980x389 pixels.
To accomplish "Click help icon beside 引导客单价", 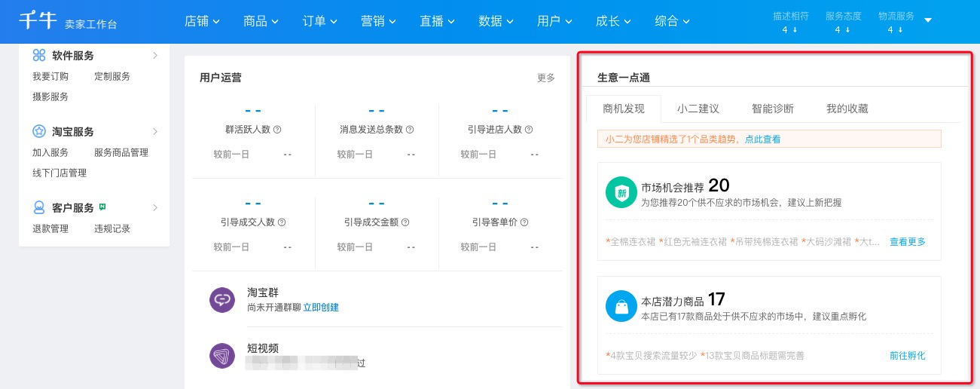I will click(524, 222).
